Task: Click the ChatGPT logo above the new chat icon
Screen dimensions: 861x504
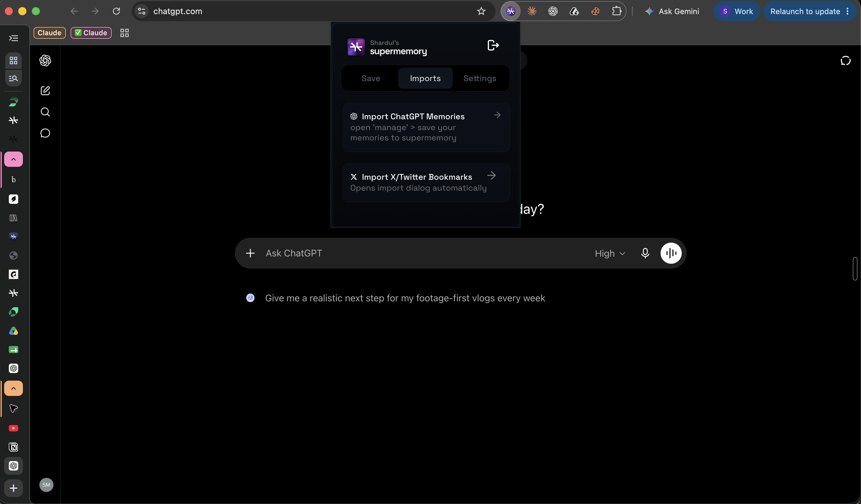Action: point(45,61)
